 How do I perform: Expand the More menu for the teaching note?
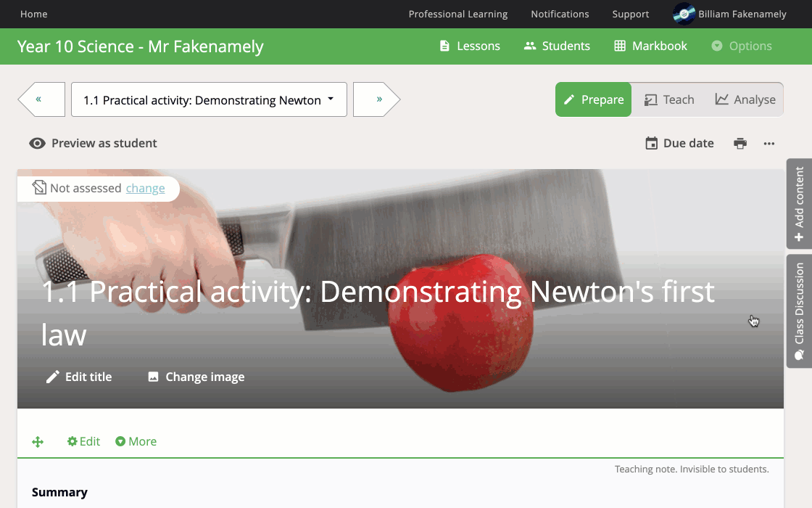click(136, 442)
